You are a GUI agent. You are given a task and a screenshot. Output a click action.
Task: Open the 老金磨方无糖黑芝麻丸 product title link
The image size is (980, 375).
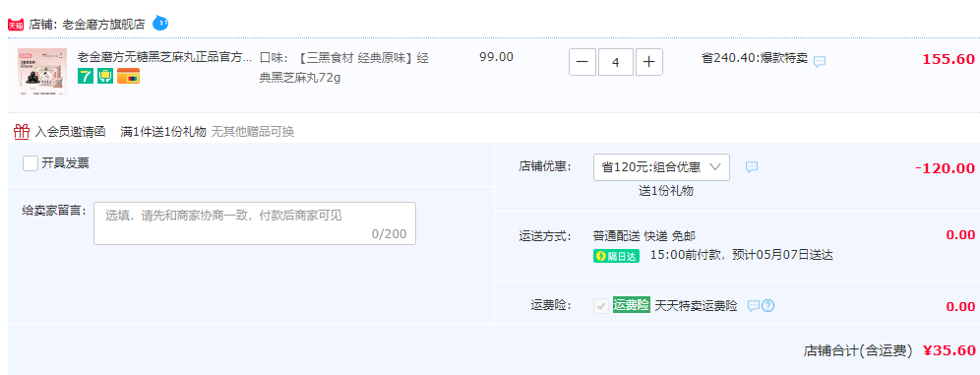coord(164,57)
